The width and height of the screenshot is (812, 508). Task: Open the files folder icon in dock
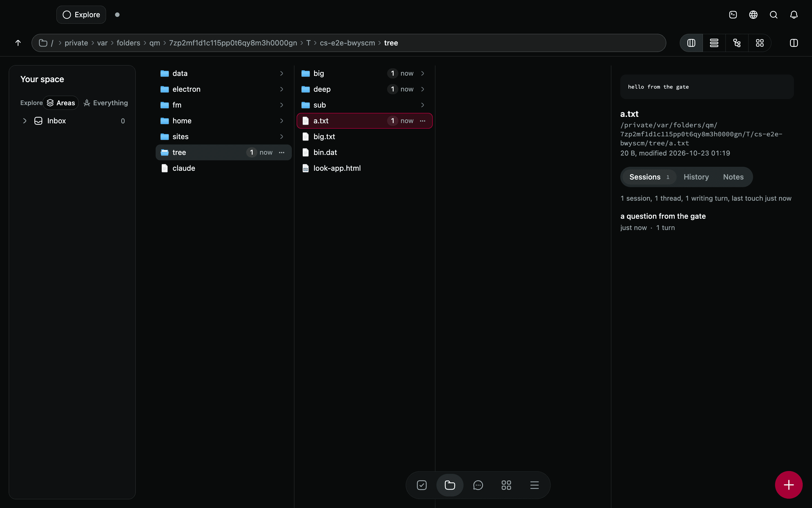(x=450, y=485)
